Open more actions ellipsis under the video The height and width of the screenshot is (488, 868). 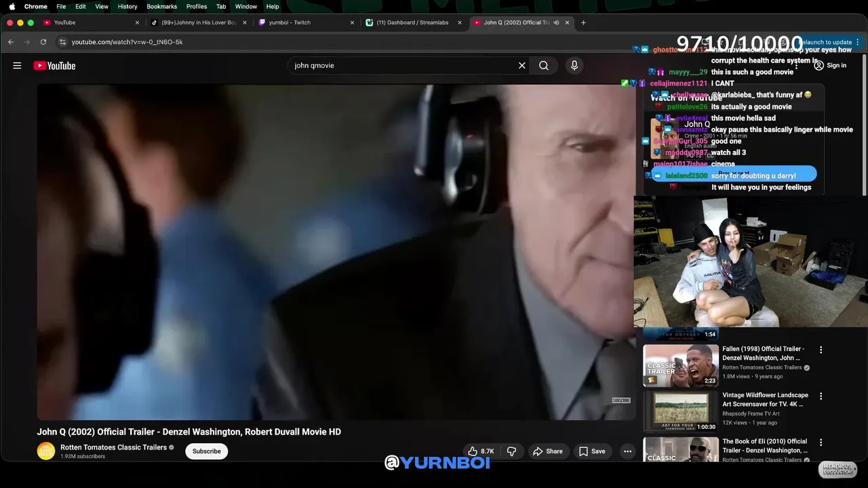coord(627,451)
